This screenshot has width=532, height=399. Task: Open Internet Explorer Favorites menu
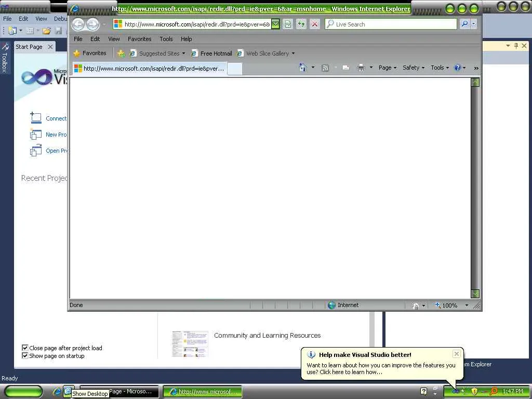139,39
